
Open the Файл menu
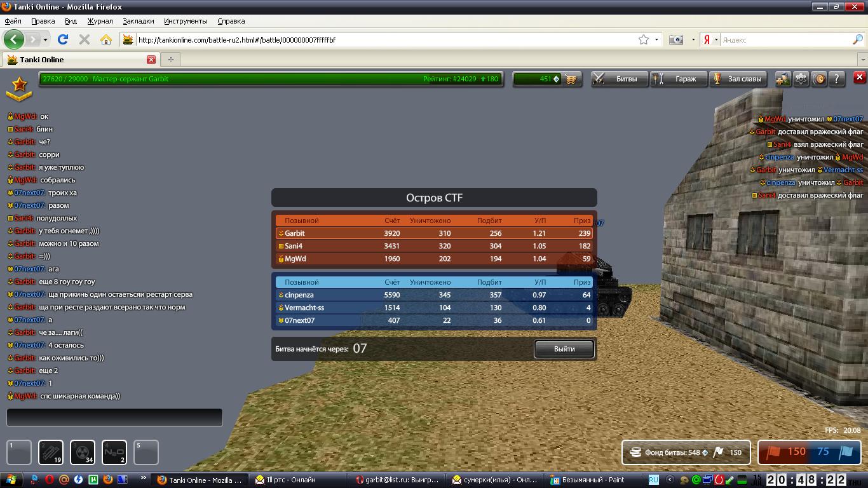coord(13,21)
